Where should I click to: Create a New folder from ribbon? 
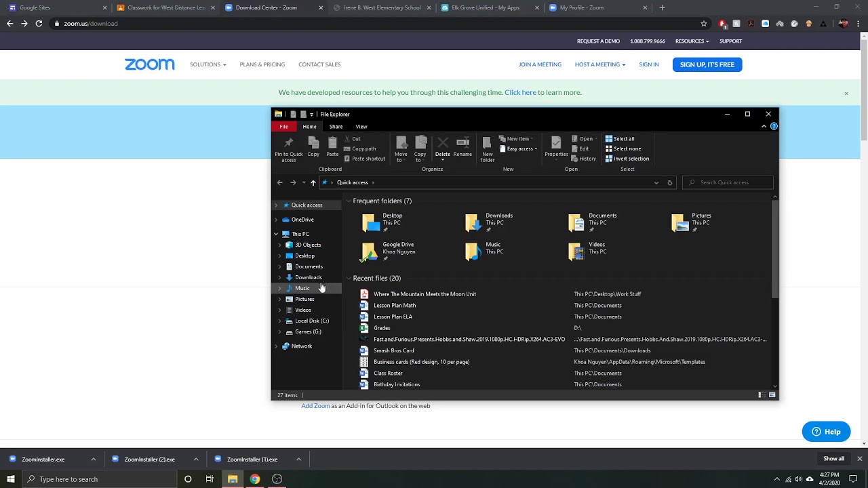click(x=488, y=149)
